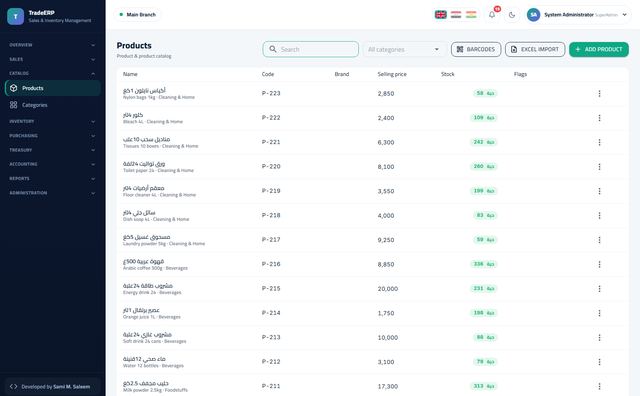This screenshot has height=396, width=640.
Task: Open Products in the sidebar
Action: pyautogui.click(x=53, y=88)
